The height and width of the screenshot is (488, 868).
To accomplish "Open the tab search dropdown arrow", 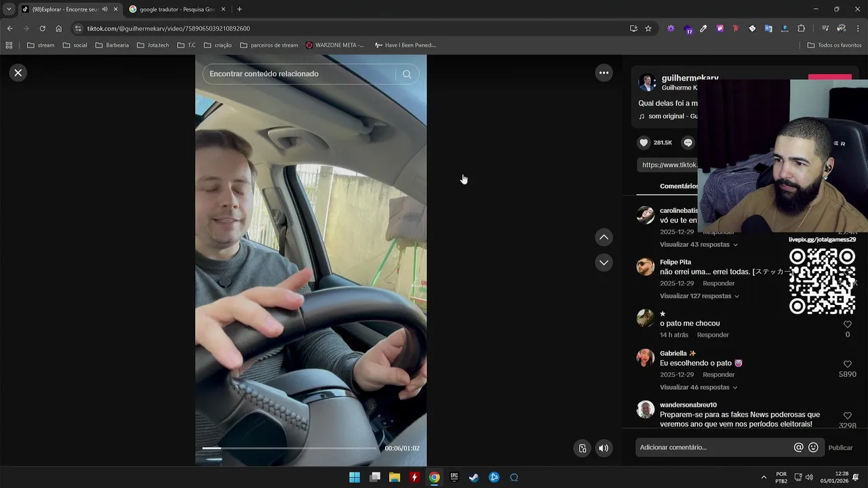I will (9, 9).
